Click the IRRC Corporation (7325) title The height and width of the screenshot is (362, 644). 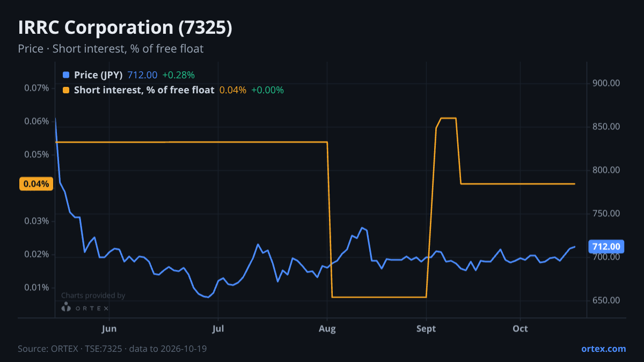125,28
